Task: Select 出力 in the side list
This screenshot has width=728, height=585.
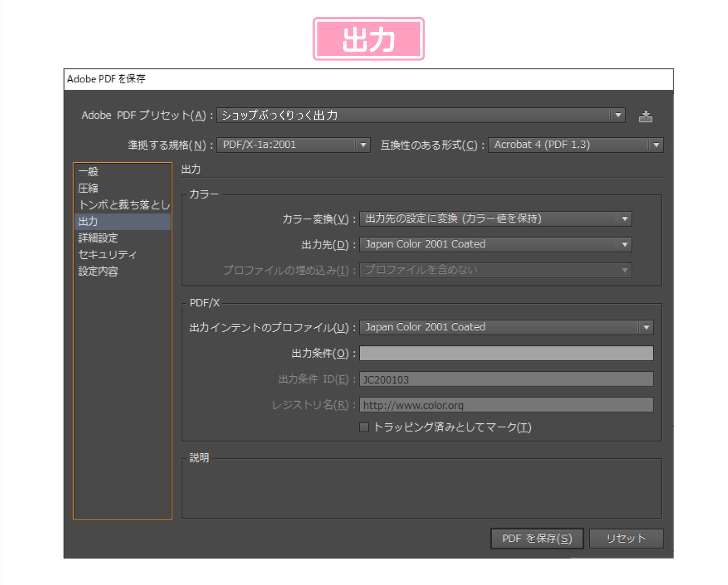Action: click(122, 222)
